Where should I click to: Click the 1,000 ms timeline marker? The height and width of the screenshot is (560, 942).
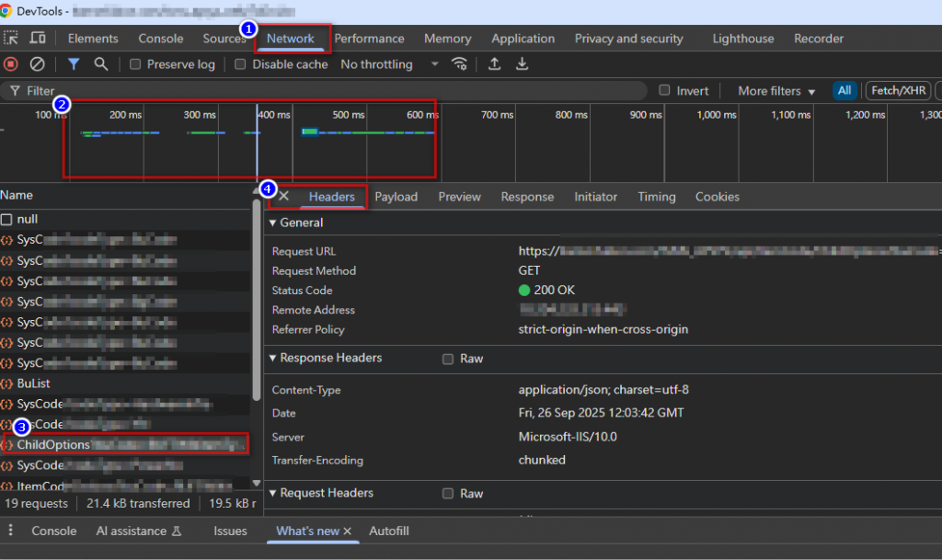pyautogui.click(x=716, y=115)
